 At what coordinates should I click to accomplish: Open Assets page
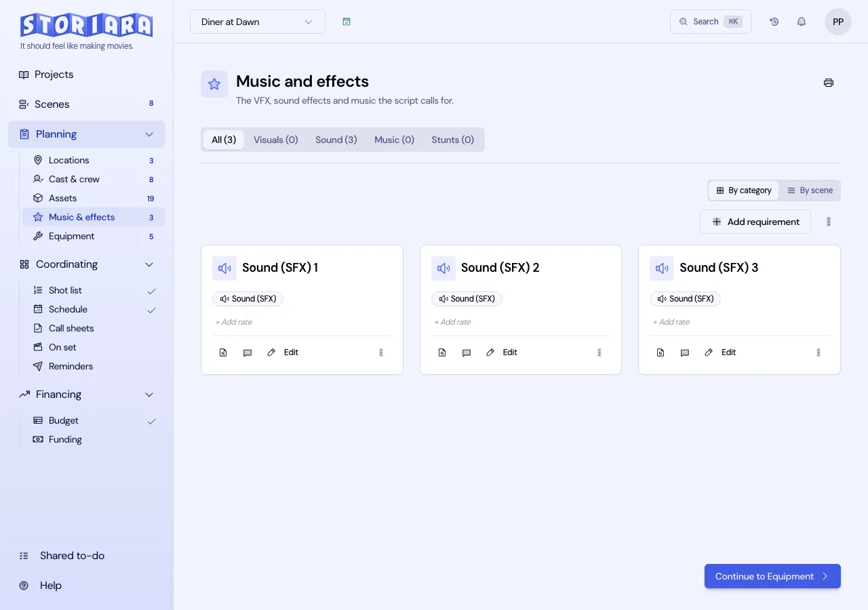pos(94,199)
